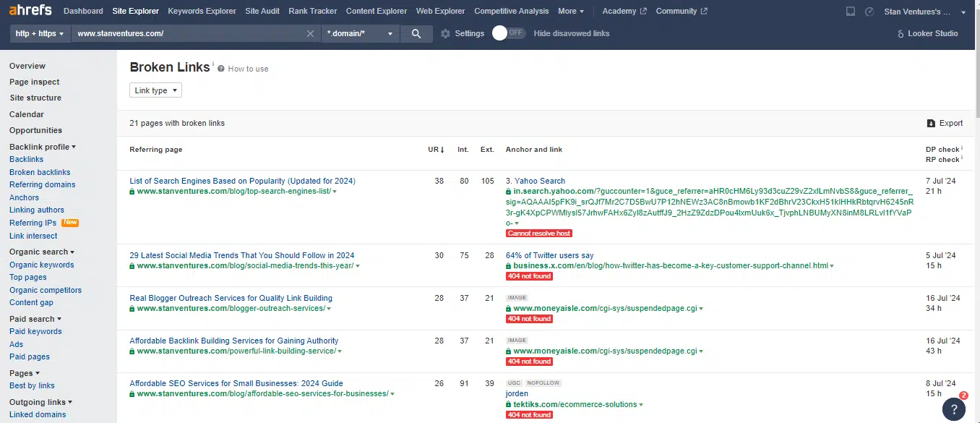Image resolution: width=980 pixels, height=423 pixels.
Task: Clear the URL input with X icon
Action: (310, 34)
